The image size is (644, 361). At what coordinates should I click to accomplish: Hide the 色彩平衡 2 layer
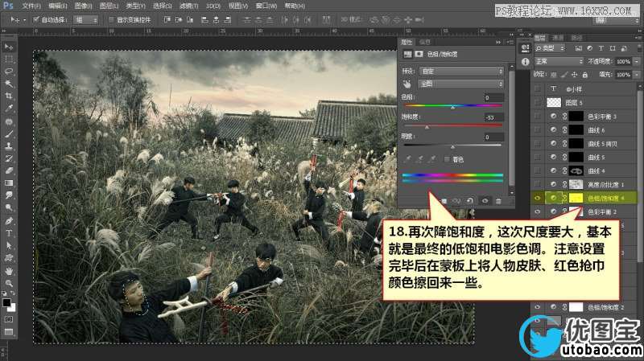537,211
